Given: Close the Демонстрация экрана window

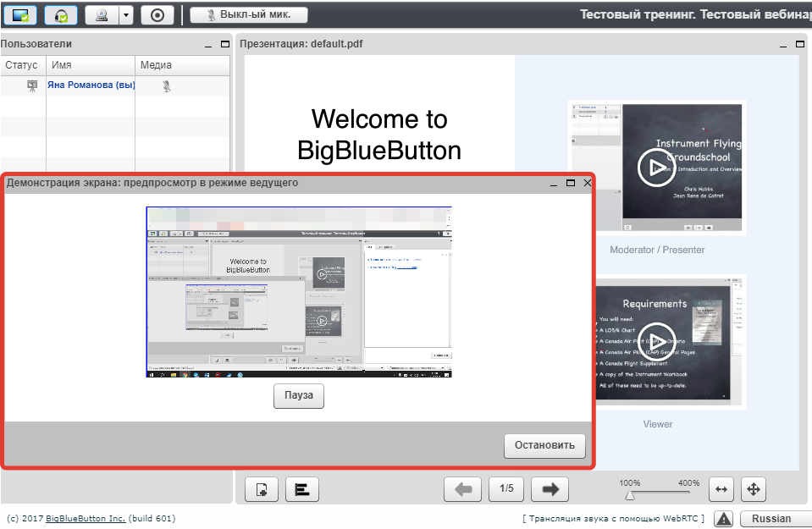Looking at the screenshot, I should pyautogui.click(x=588, y=183).
